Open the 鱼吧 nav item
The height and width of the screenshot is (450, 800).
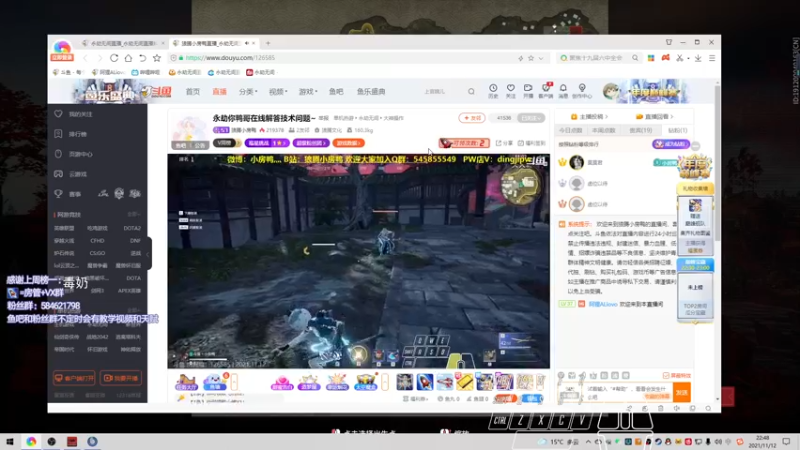pos(336,92)
